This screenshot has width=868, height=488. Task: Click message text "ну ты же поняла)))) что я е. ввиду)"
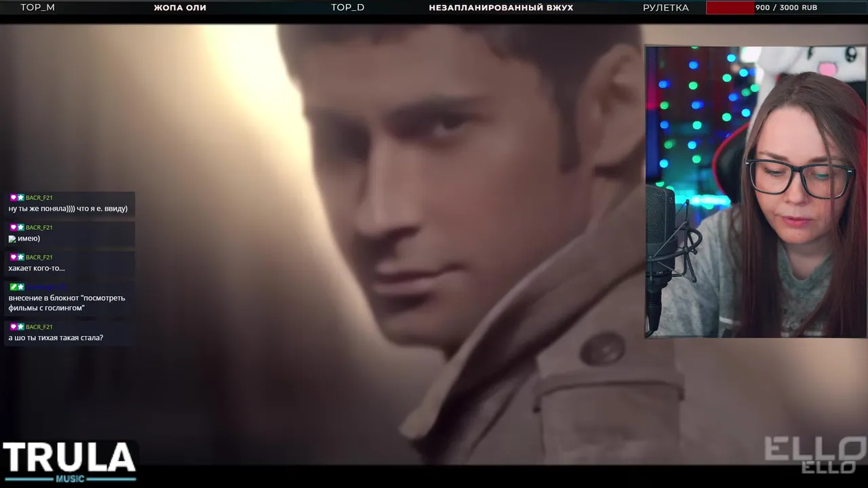coord(68,209)
